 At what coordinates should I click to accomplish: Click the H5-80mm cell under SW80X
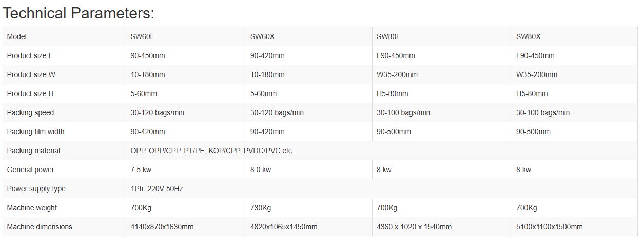(x=575, y=93)
